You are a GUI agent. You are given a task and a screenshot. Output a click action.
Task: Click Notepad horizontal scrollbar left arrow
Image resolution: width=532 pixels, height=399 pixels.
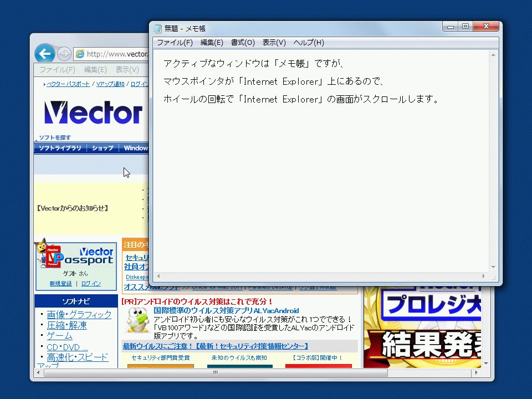click(x=158, y=276)
